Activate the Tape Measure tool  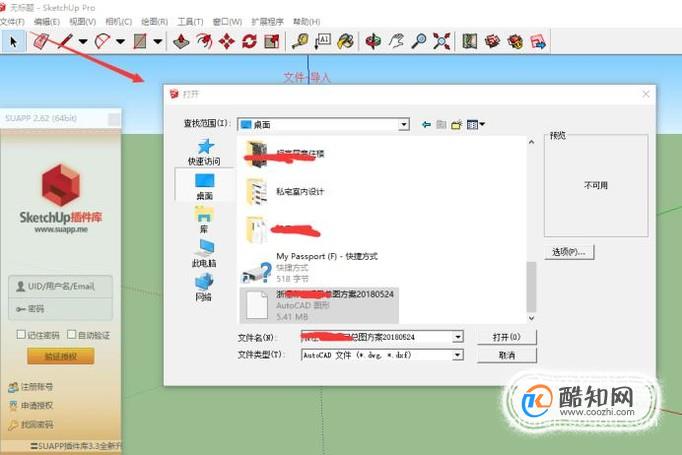[x=300, y=42]
